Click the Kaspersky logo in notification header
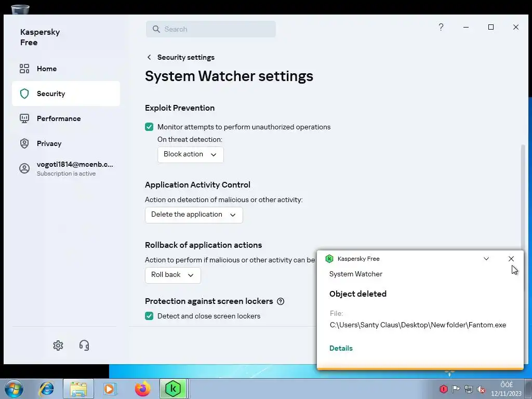 click(329, 259)
